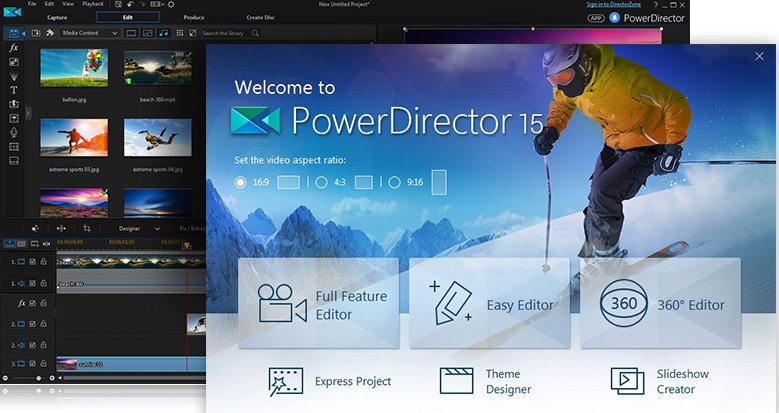Click the DirectorZone avatar icon near PowerDirector logo
This screenshot has width=779, height=413.
(615, 18)
